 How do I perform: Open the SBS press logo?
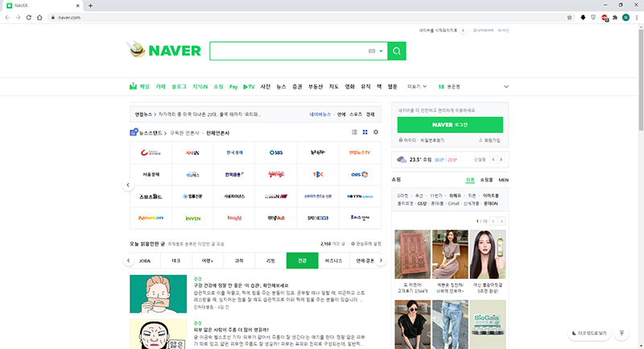276,152
